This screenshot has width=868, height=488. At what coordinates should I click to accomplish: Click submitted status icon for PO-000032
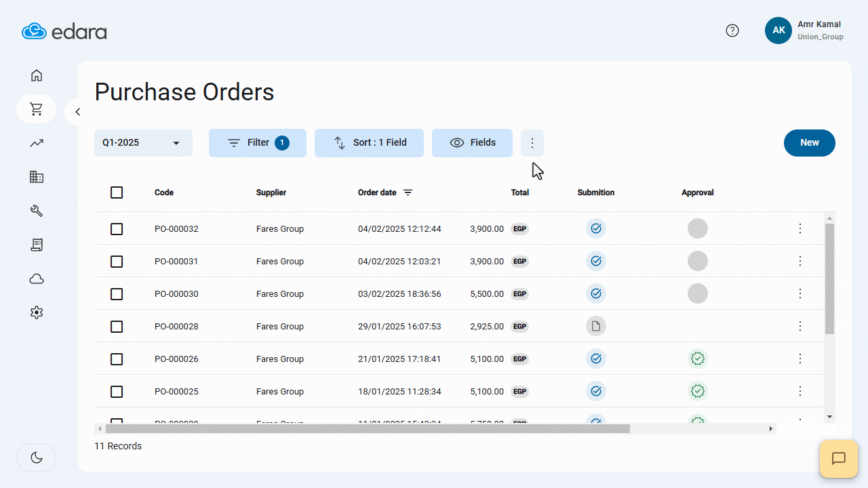click(596, 228)
